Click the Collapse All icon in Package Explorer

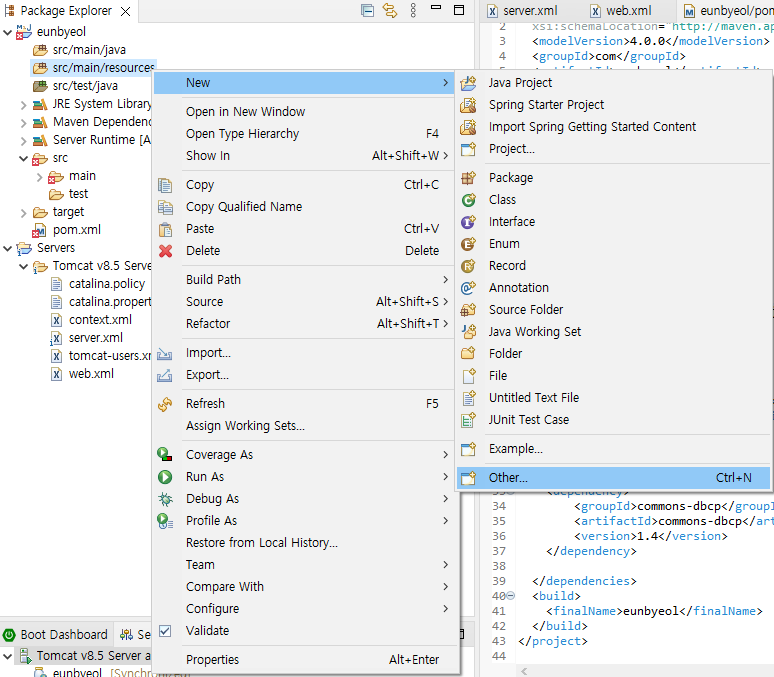pos(367,10)
